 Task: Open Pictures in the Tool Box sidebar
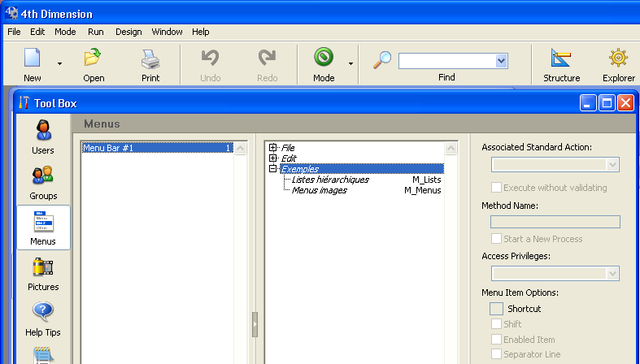[x=43, y=273]
